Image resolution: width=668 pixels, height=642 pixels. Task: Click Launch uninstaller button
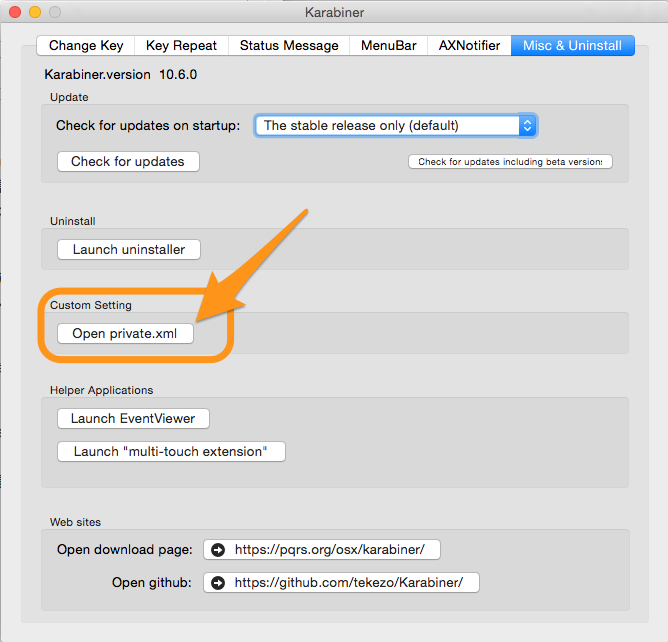(x=129, y=249)
